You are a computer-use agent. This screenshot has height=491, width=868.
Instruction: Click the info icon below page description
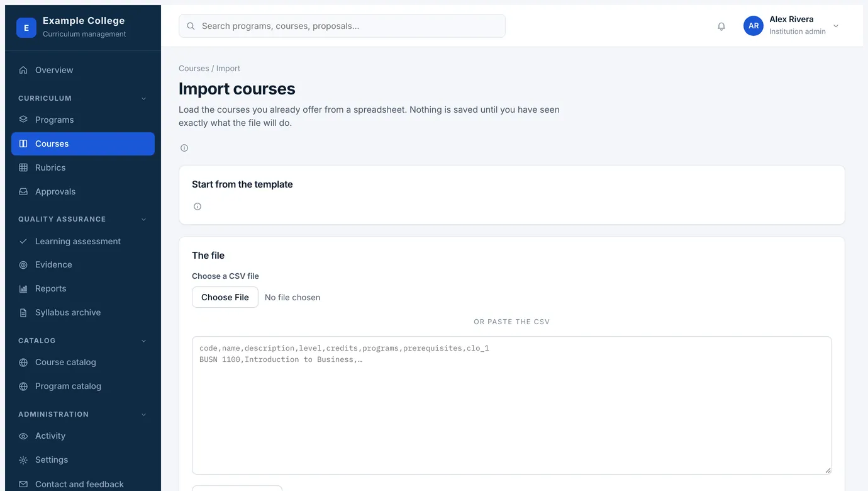tap(184, 148)
